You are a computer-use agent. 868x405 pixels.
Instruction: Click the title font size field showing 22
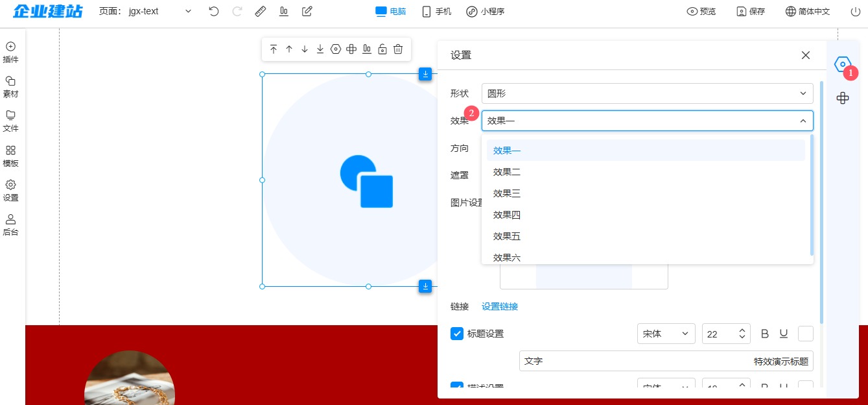pos(726,334)
